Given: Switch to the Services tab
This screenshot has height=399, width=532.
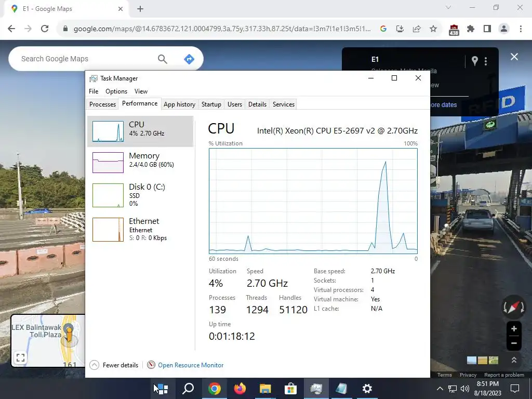Looking at the screenshot, I should pyautogui.click(x=284, y=104).
